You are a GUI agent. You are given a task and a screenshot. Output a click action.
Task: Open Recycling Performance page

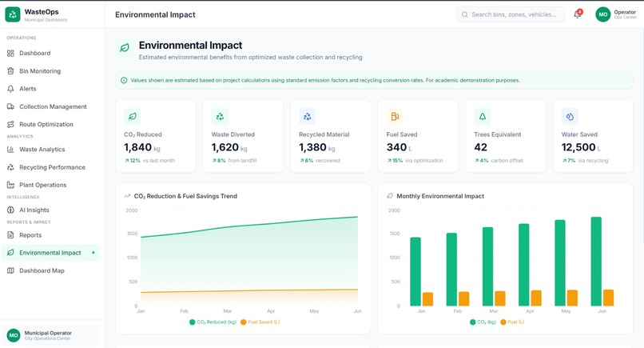[x=50, y=167]
